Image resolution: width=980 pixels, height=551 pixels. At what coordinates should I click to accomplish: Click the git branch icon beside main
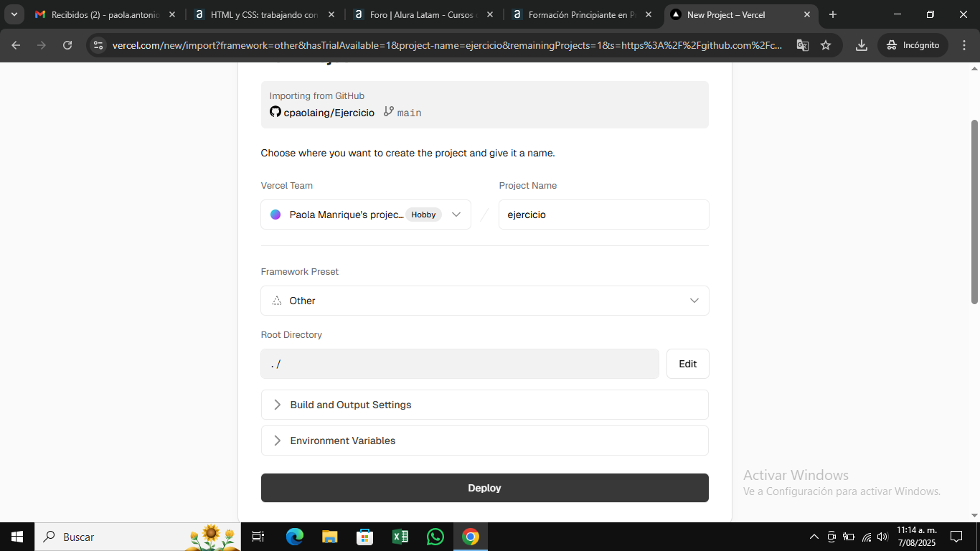pyautogui.click(x=389, y=112)
